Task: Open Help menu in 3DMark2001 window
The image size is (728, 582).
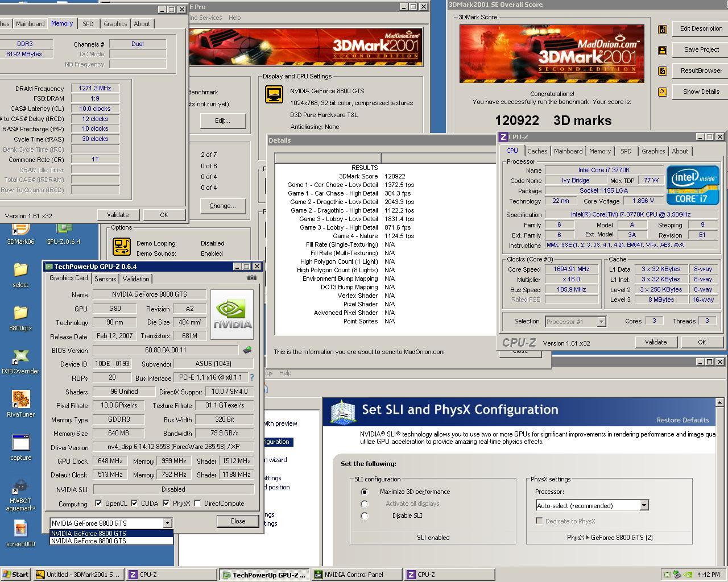Action: (x=234, y=18)
